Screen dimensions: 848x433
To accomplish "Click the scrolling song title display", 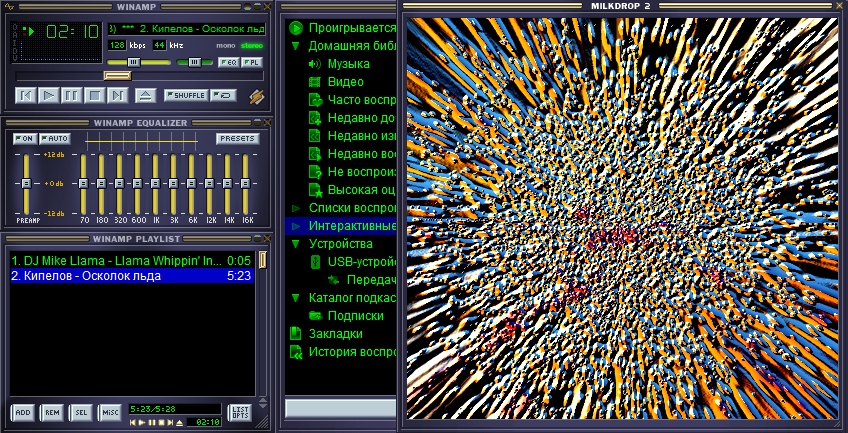I will point(187,28).
